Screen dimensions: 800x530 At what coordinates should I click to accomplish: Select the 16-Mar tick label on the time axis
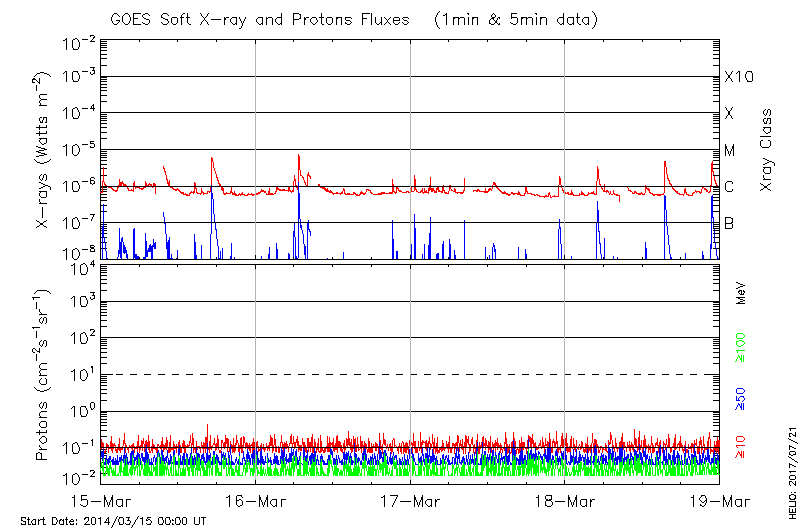click(256, 499)
